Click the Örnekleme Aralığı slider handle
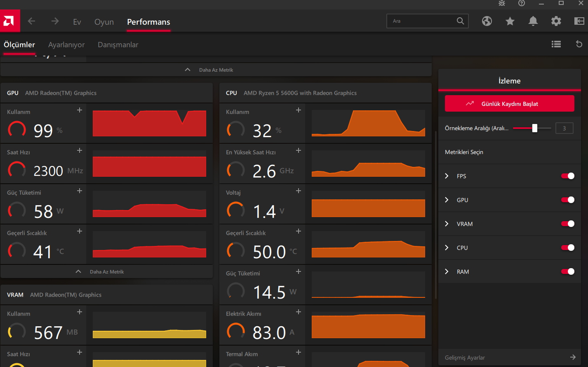Image resolution: width=588 pixels, height=367 pixels. [x=535, y=129]
